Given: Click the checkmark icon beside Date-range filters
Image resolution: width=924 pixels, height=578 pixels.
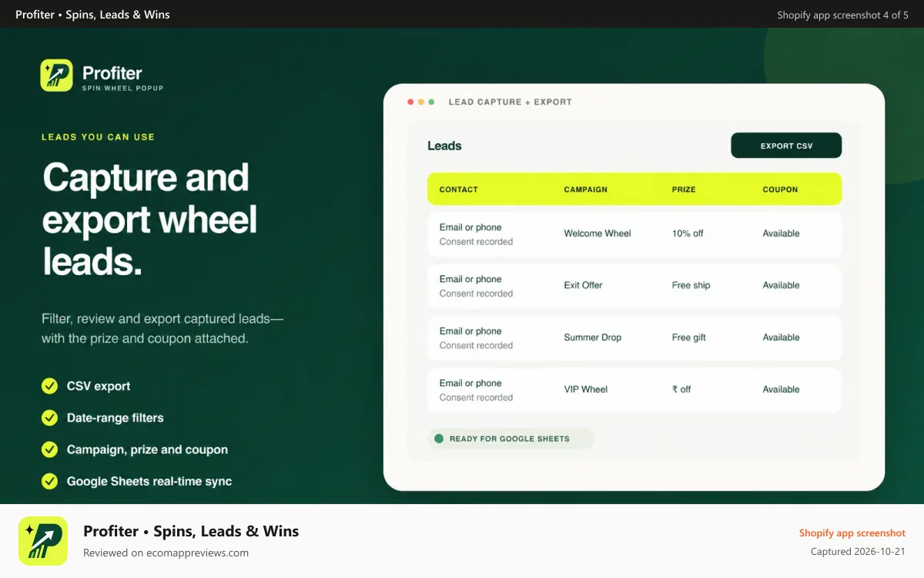Looking at the screenshot, I should tap(49, 418).
